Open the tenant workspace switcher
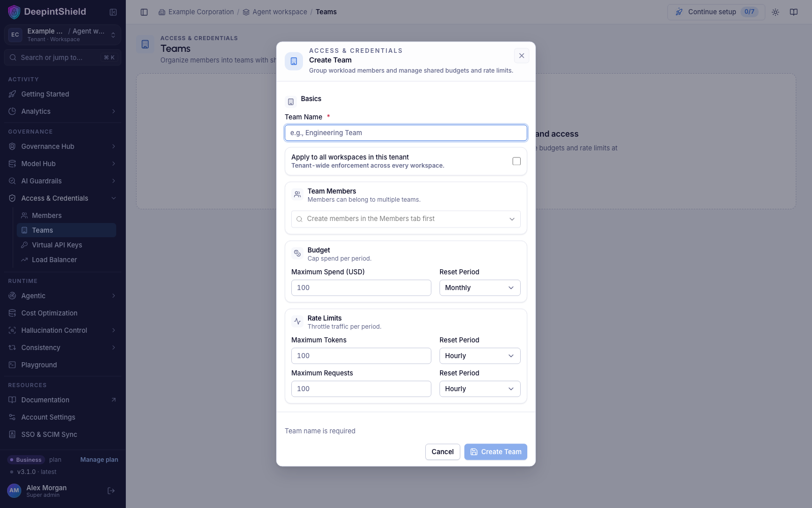The image size is (812, 508). point(63,35)
